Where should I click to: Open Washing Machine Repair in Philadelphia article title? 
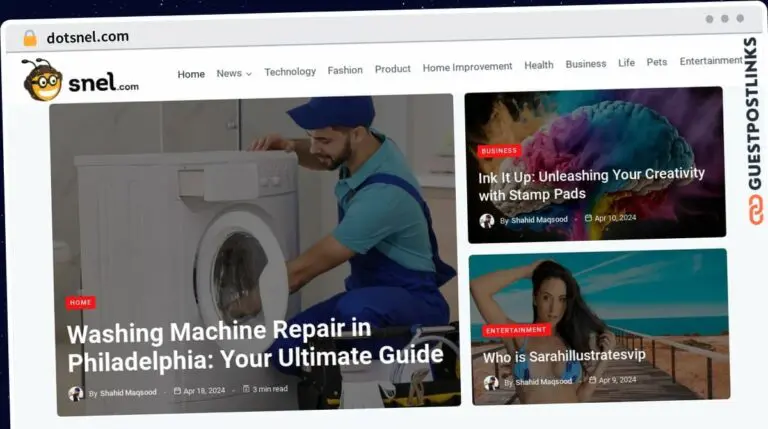click(255, 346)
